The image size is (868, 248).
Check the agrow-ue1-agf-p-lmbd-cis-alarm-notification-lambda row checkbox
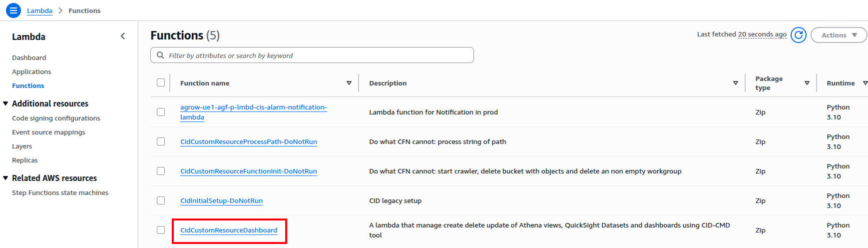(161, 112)
